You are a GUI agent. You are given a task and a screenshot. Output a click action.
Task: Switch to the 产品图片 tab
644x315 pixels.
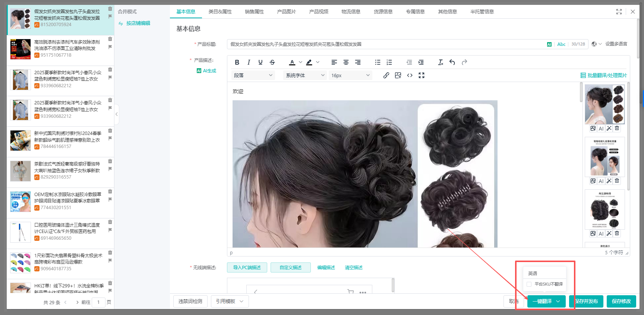tap(286, 12)
